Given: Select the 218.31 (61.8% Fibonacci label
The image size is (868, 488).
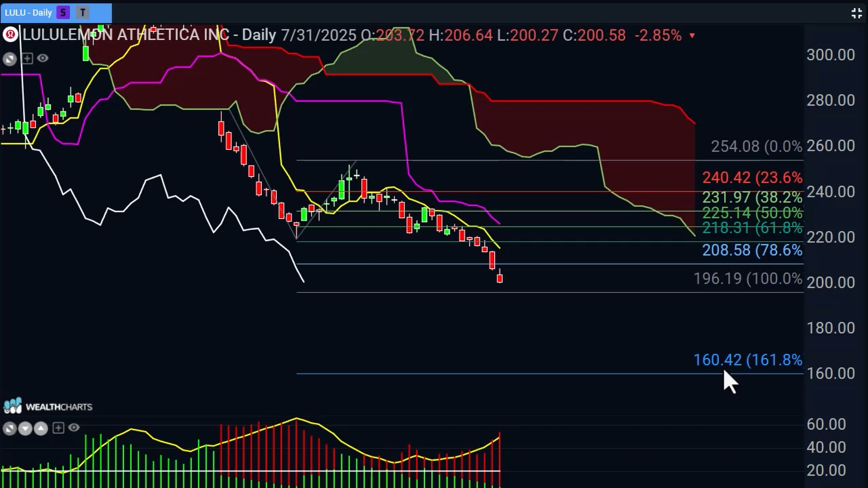Looking at the screenshot, I should pos(752,227).
